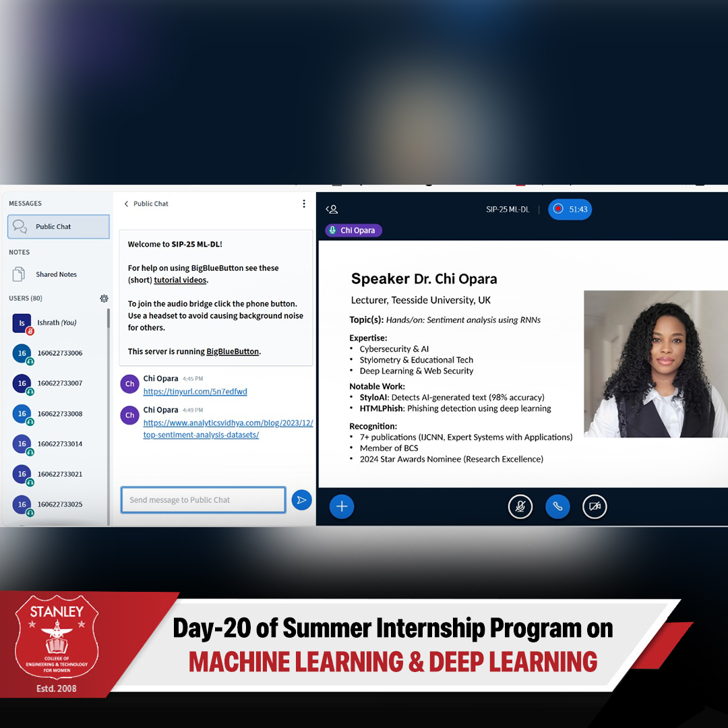Collapse Public Chat with the back chevron
The image size is (728, 728).
pos(126,204)
